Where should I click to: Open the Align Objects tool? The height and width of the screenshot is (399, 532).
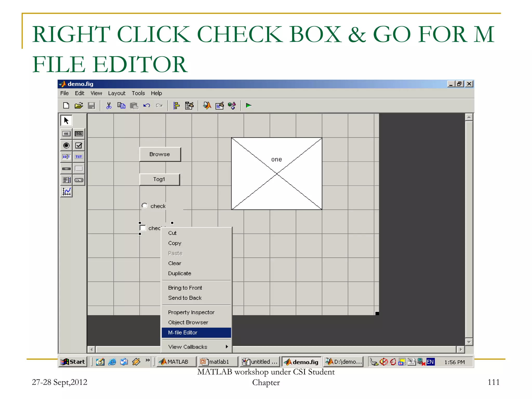[176, 105]
